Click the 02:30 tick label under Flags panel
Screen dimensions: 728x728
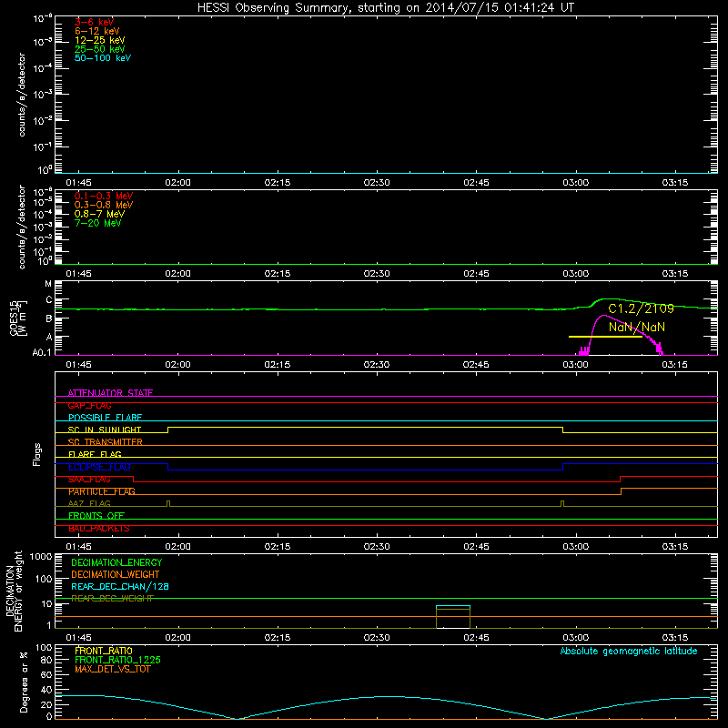click(377, 547)
